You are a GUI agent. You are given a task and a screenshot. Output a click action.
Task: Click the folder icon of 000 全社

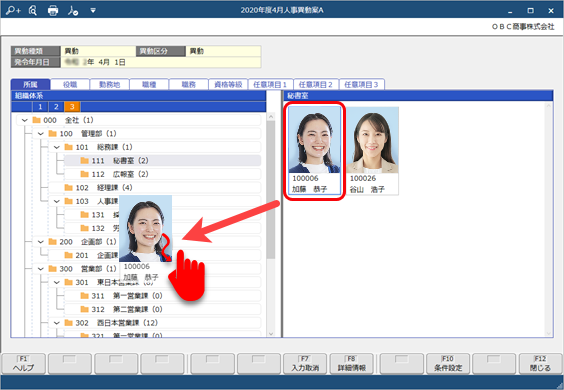point(36,120)
